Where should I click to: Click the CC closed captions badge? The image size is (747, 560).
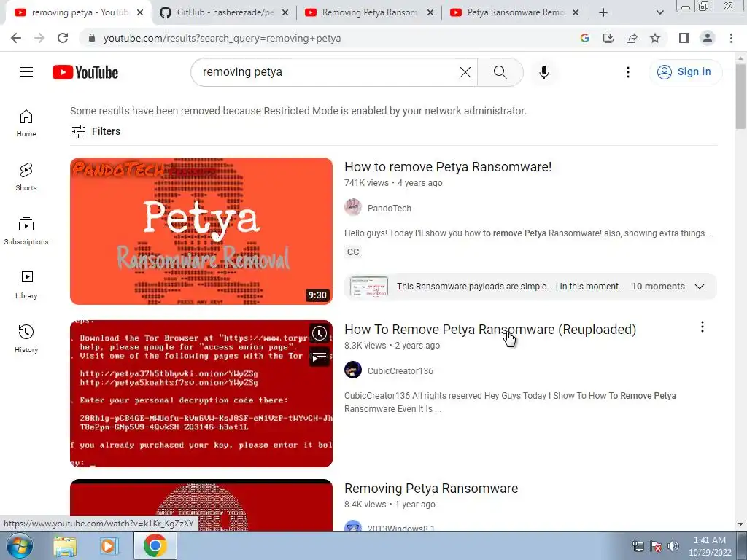click(353, 252)
